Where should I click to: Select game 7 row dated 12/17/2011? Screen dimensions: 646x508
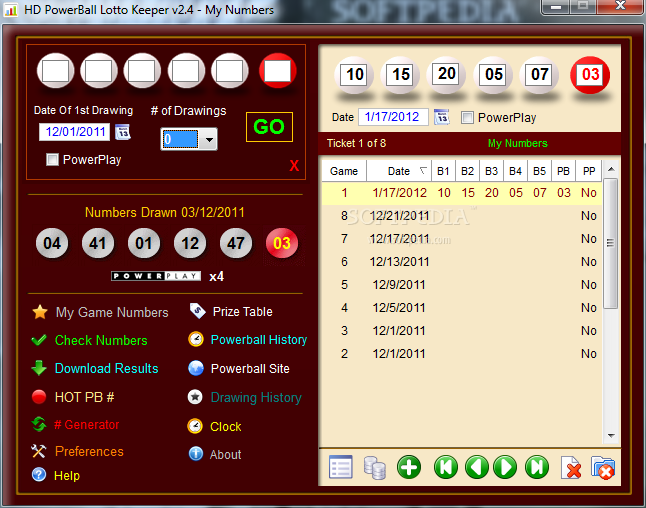pos(461,239)
